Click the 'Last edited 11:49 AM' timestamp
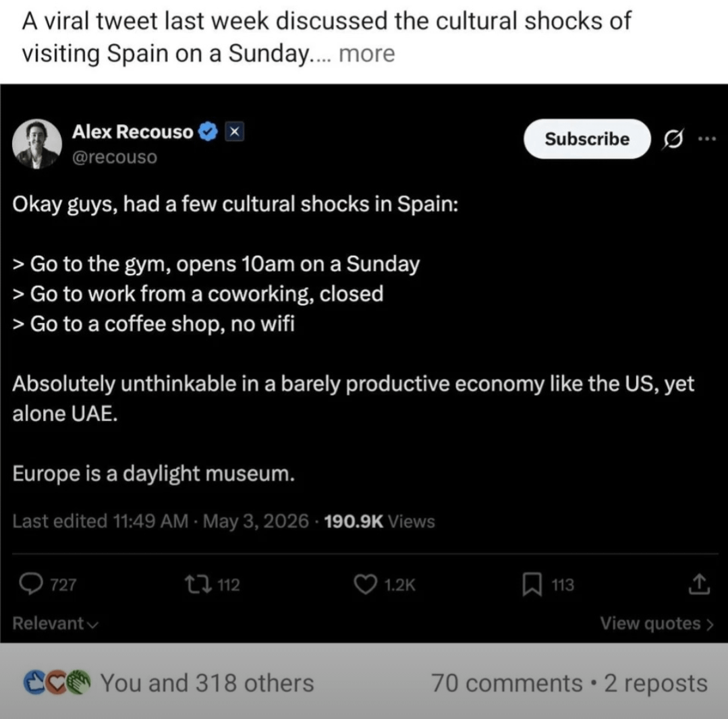 pyautogui.click(x=101, y=521)
